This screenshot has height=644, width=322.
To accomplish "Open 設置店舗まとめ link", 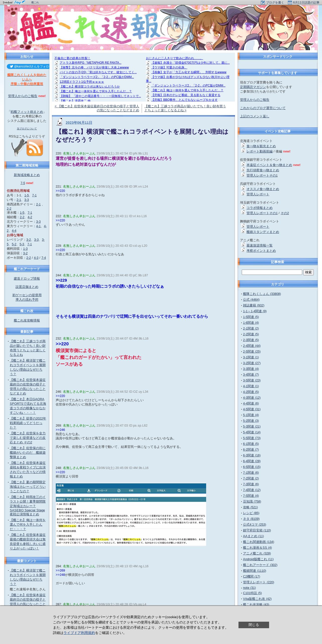I will (x=27, y=287).
